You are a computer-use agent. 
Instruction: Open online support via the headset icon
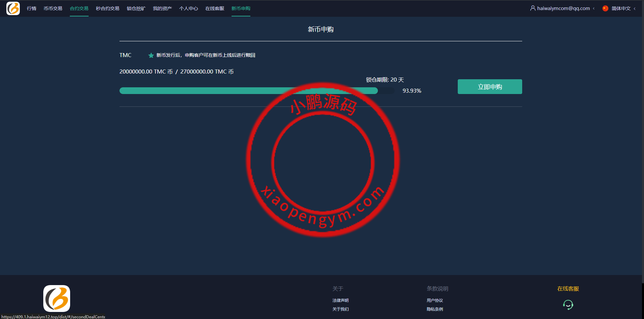568,304
